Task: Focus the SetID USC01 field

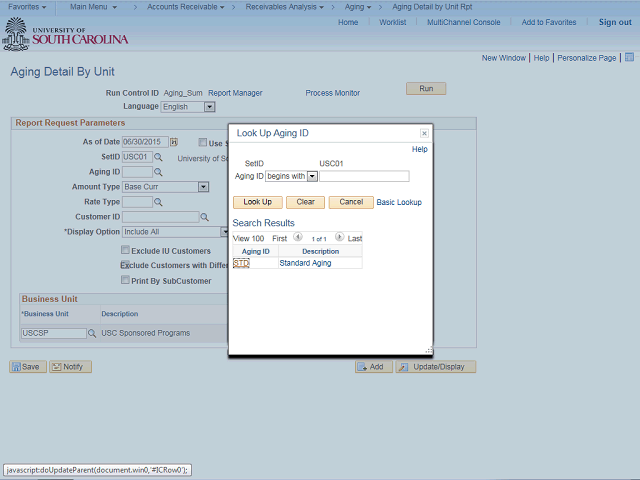Action: [138, 157]
